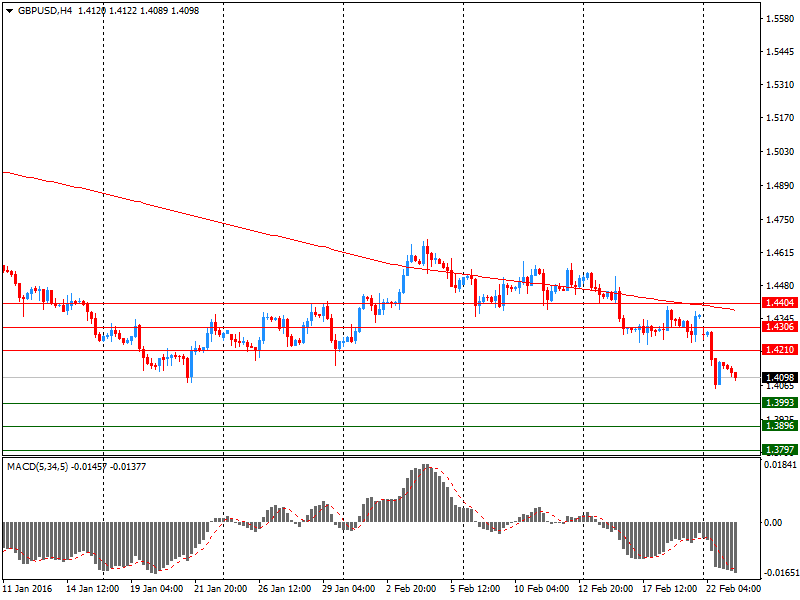
Task: Select the green 1.3993 support level label
Action: [x=780, y=403]
